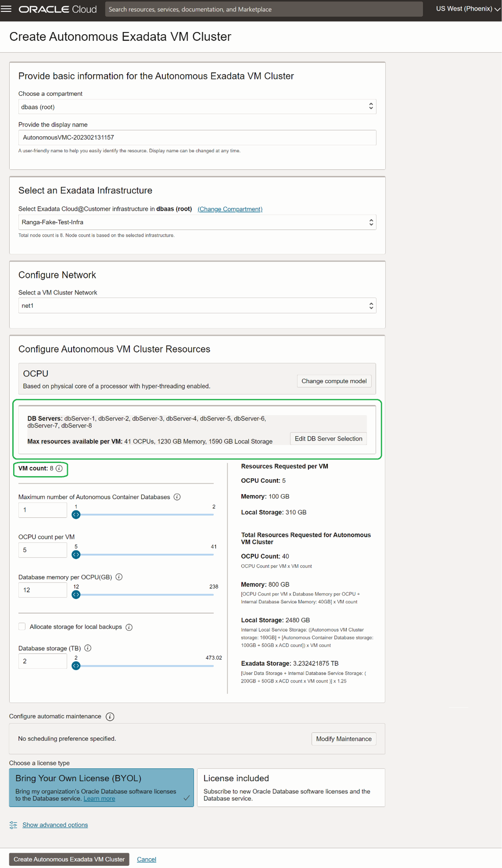Click the advanced options sliders icon
Viewport: 502px width, 868px height.
point(14,825)
